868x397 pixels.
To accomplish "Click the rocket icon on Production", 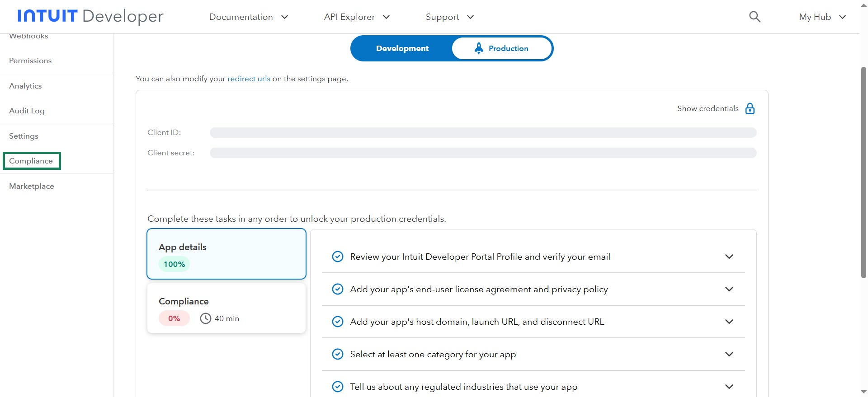I will pyautogui.click(x=478, y=48).
